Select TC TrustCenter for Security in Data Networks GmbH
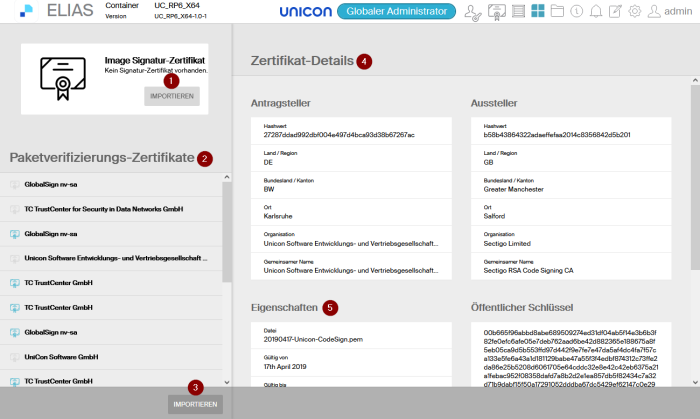 click(111, 209)
